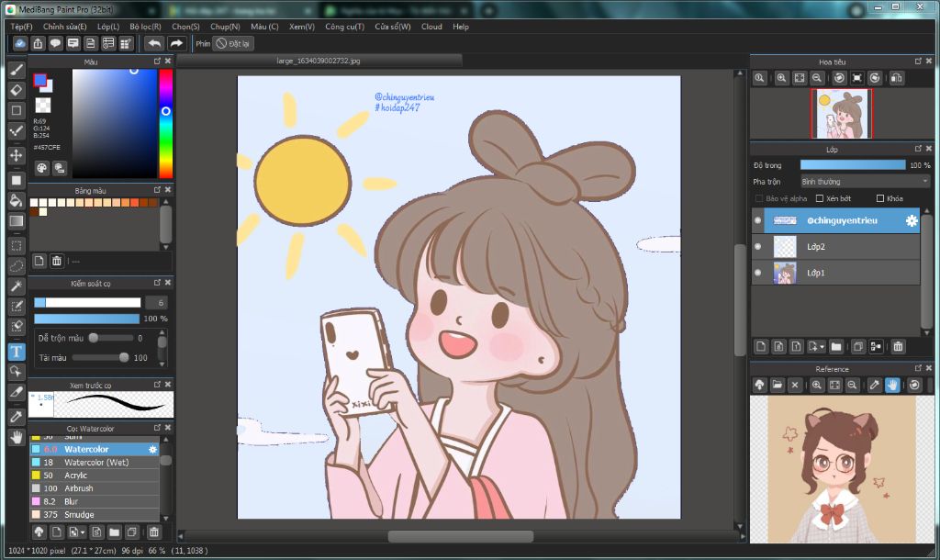Open an image in the Reference panel
This screenshot has height=560, width=940.
tap(777, 385)
